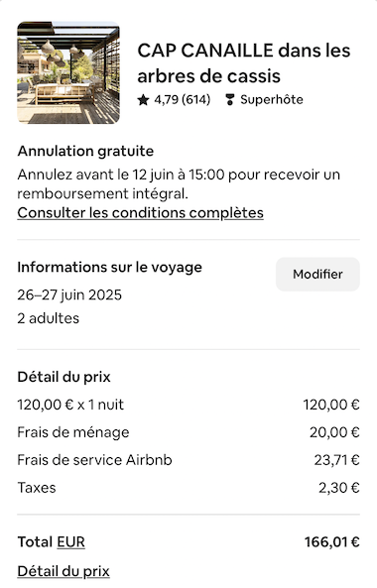Open the bottom Détail du prix link
Image resolution: width=377 pixels, height=588 pixels.
[63, 571]
